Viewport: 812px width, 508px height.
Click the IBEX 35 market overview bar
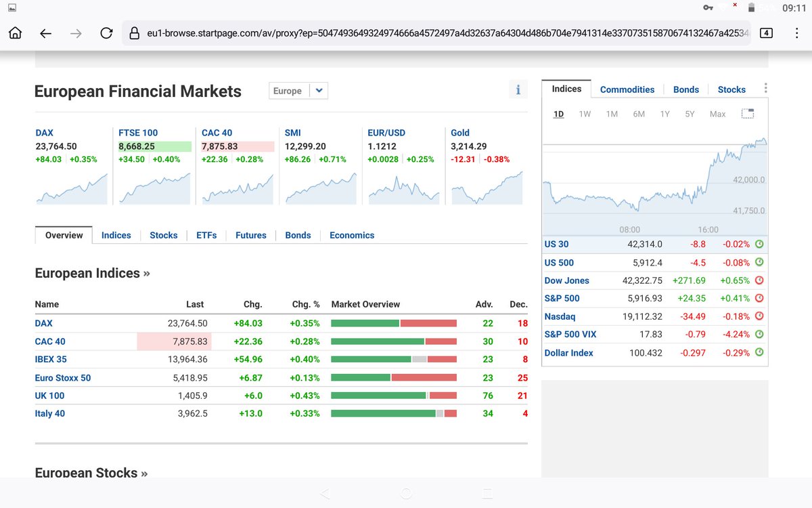point(394,359)
